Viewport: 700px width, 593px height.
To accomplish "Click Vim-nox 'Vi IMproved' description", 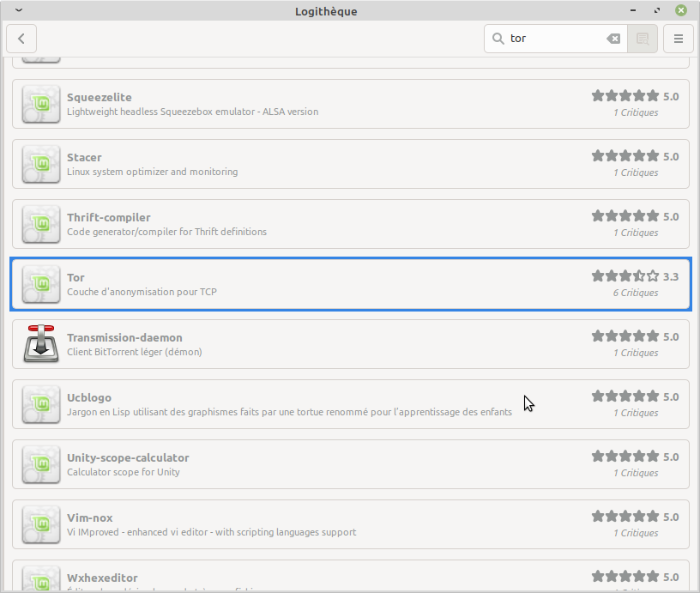I will [x=212, y=532].
